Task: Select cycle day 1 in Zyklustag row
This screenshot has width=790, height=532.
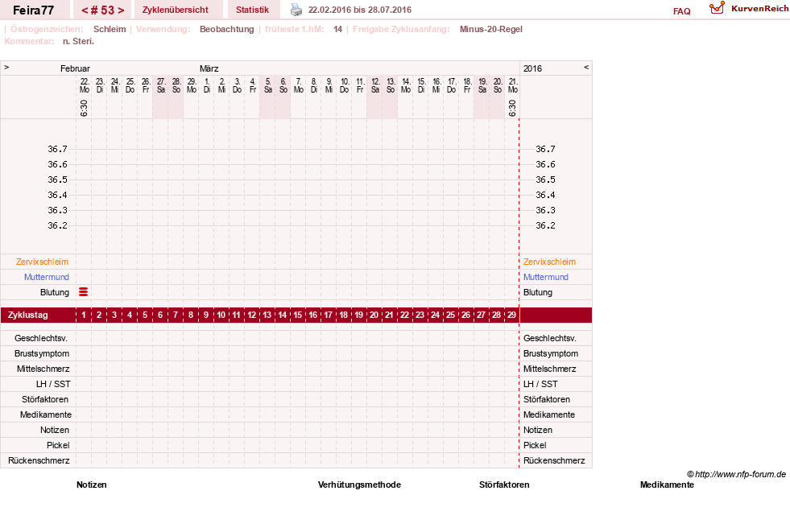Action: [x=84, y=315]
